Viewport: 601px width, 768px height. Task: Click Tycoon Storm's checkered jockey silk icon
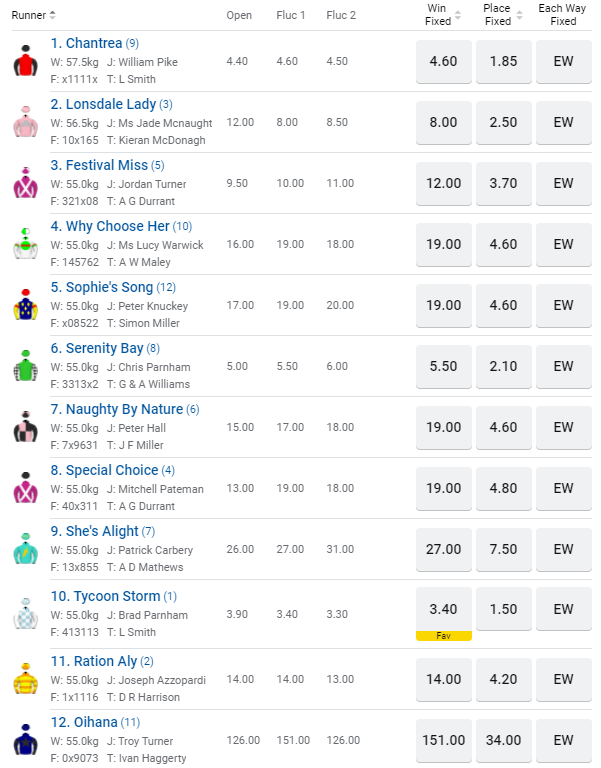(x=25, y=610)
